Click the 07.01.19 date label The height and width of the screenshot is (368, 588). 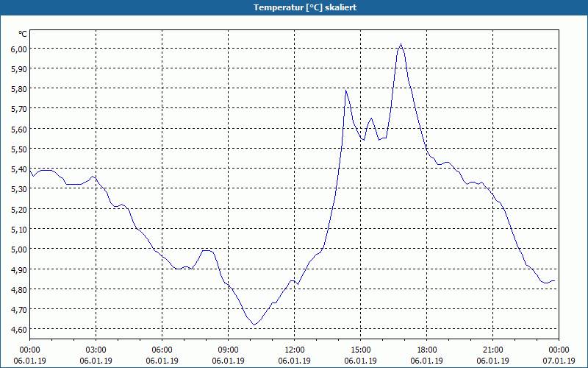tap(559, 361)
